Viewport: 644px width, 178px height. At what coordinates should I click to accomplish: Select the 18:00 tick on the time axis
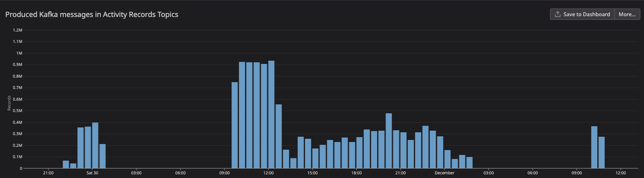click(x=356, y=173)
